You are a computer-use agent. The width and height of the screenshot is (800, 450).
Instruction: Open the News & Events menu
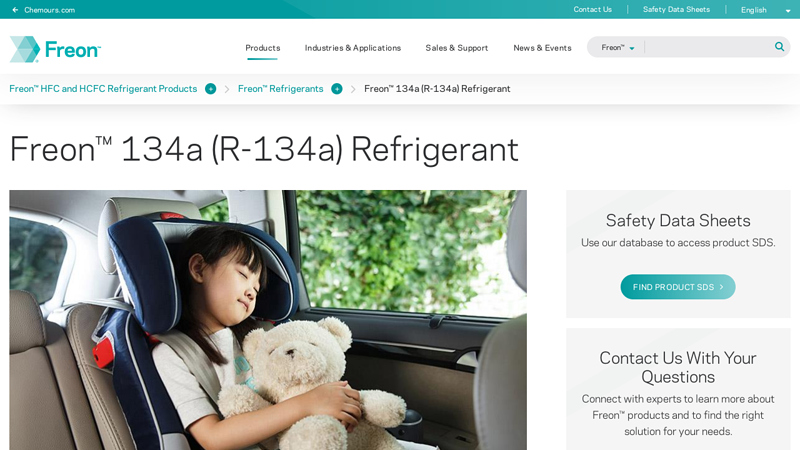click(x=542, y=48)
